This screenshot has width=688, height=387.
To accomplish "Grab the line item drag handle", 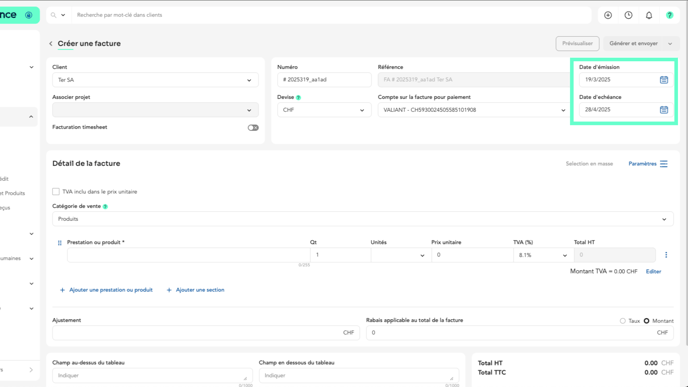I will point(60,243).
